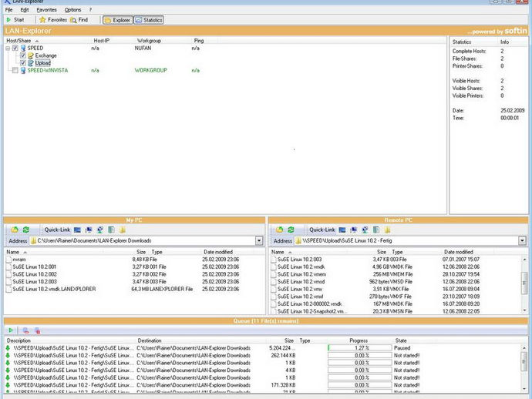Select SuSE Linux 10.2.001 in My PC list
Image resolution: width=532 pixels, height=399 pixels.
tap(34, 267)
